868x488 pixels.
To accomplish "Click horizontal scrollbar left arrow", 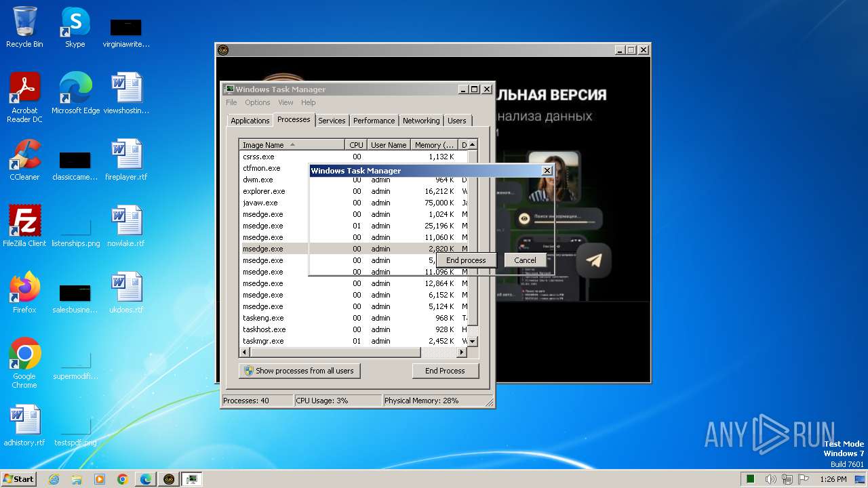I will click(x=244, y=352).
